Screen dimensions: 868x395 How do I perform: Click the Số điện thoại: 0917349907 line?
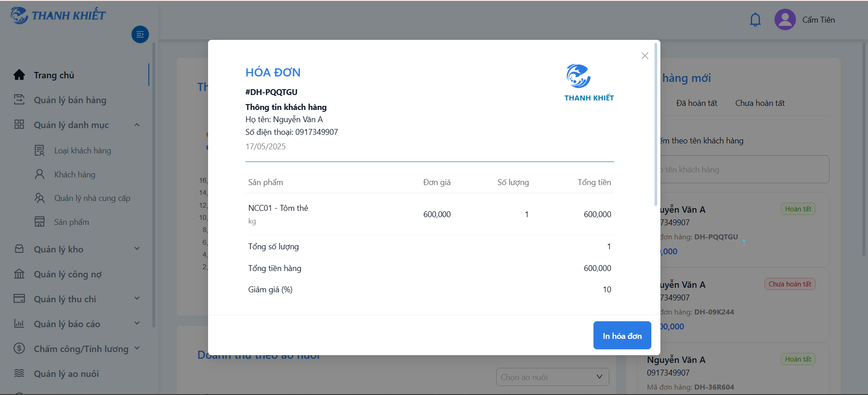[292, 132]
